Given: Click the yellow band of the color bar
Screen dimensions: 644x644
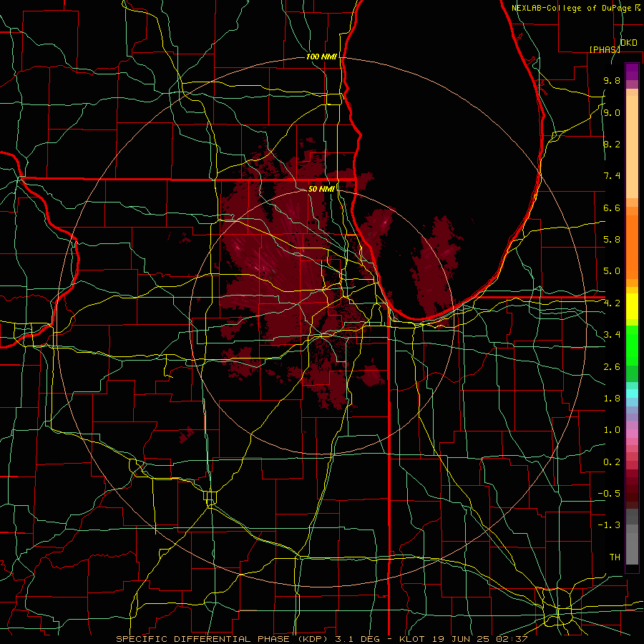Looking at the screenshot, I should (632, 306).
